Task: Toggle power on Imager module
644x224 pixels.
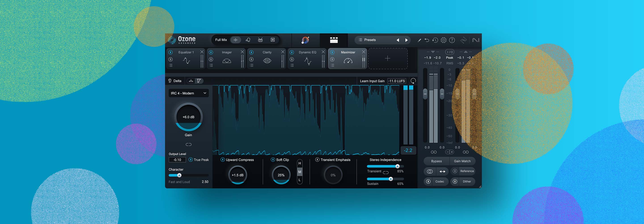Action: [211, 52]
